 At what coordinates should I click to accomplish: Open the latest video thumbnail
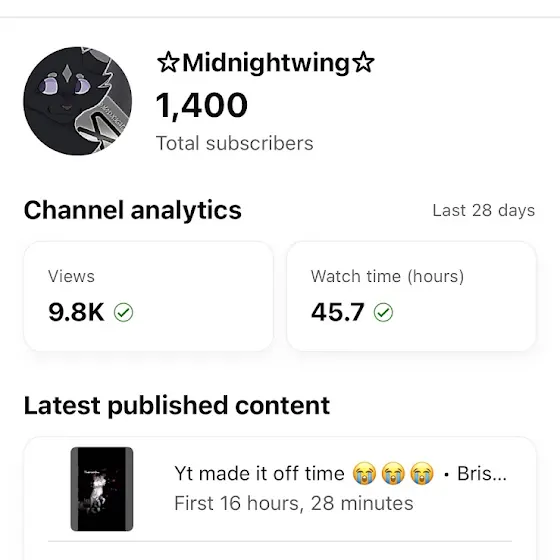click(102, 489)
